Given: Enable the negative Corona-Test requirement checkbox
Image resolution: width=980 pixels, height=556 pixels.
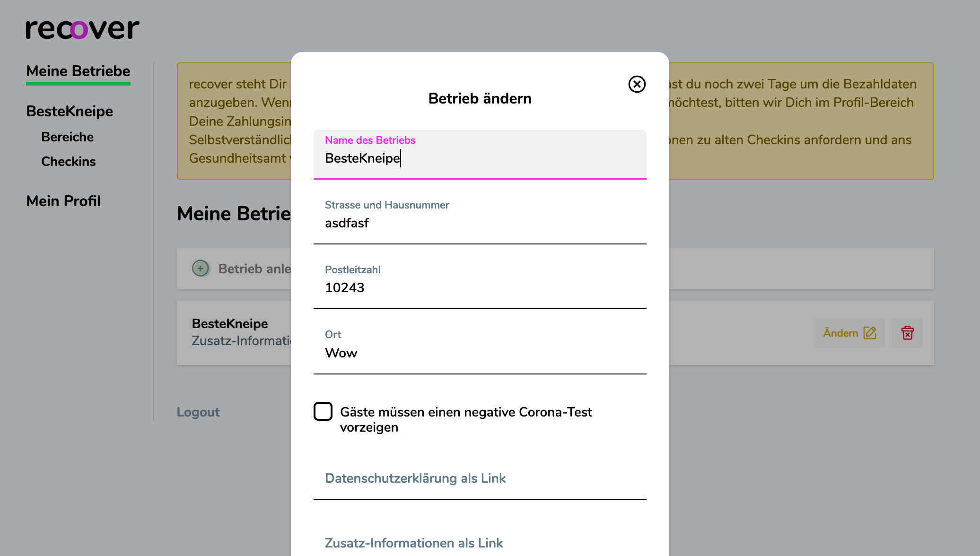Looking at the screenshot, I should pyautogui.click(x=323, y=411).
